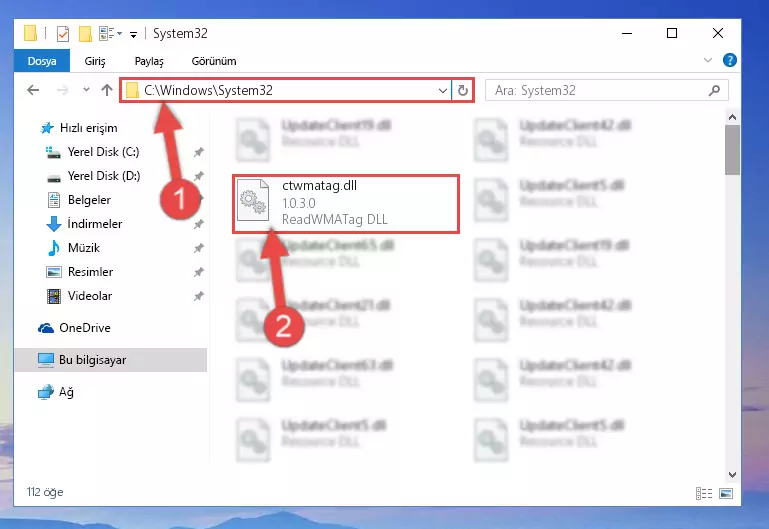The height and width of the screenshot is (529, 769).
Task: Switch to Large icons view in status bar
Action: tap(726, 493)
